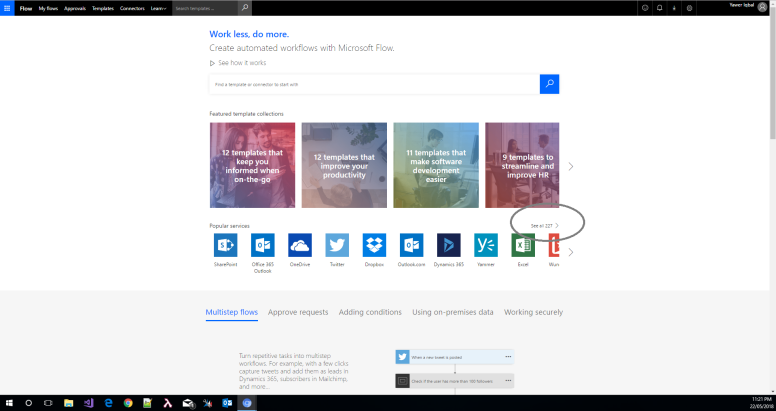Open the settings gear in header
Screen dimensions: 776x411
689,8
